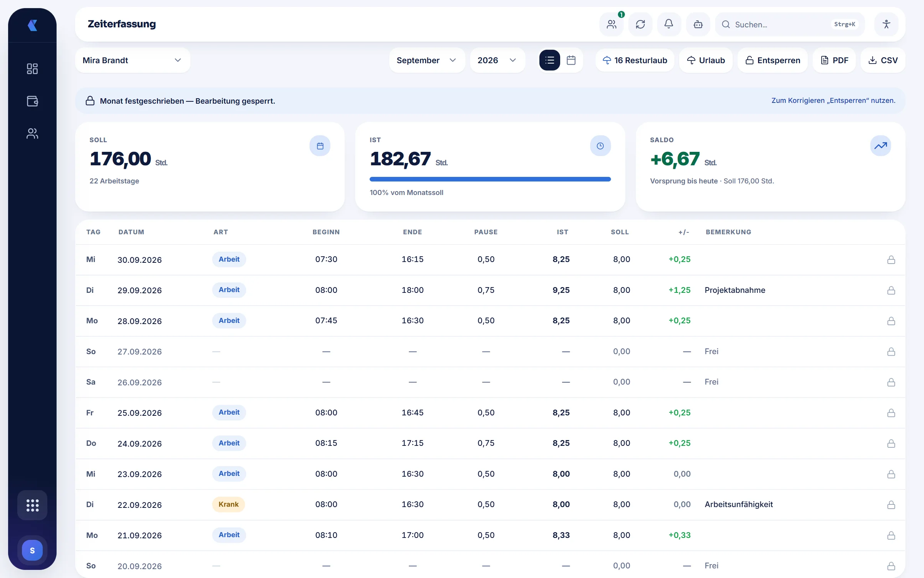The image size is (924, 578).
Task: Open the users icon with badge 1
Action: click(611, 24)
